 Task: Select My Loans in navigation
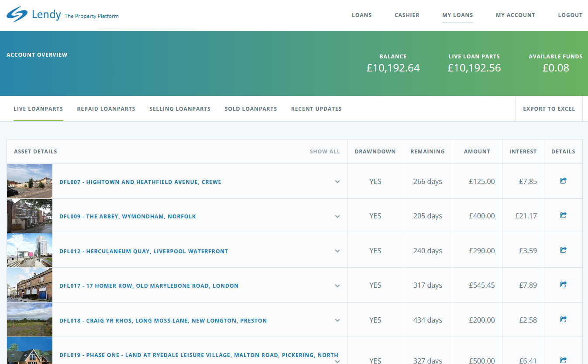pos(457,15)
